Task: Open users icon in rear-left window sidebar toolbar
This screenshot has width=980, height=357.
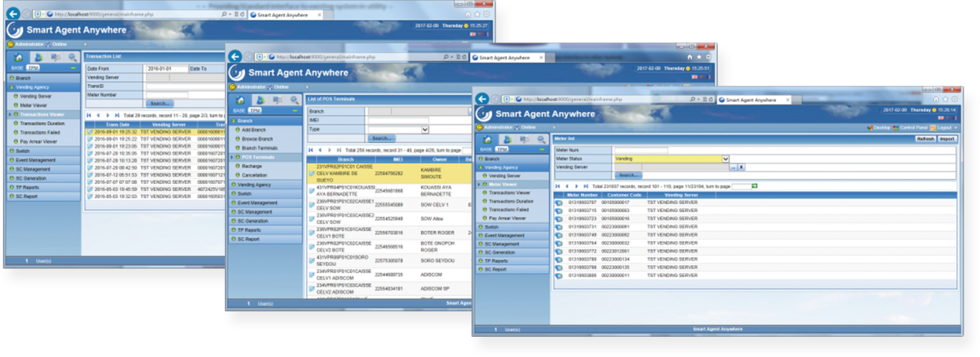Action: tap(37, 57)
